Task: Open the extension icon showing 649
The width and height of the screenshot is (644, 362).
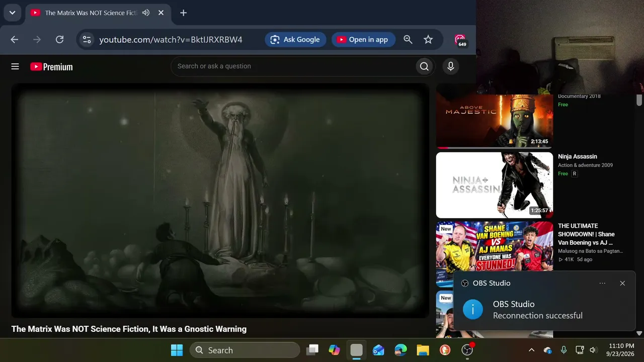Action: 460,40
